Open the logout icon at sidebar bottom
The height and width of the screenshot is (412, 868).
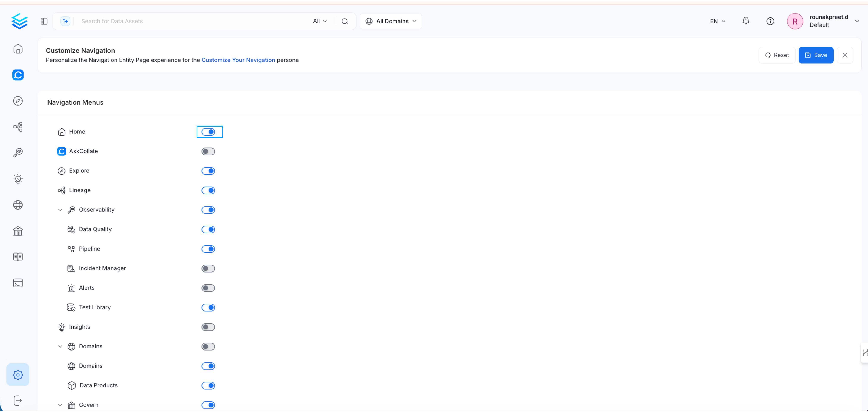point(18,401)
